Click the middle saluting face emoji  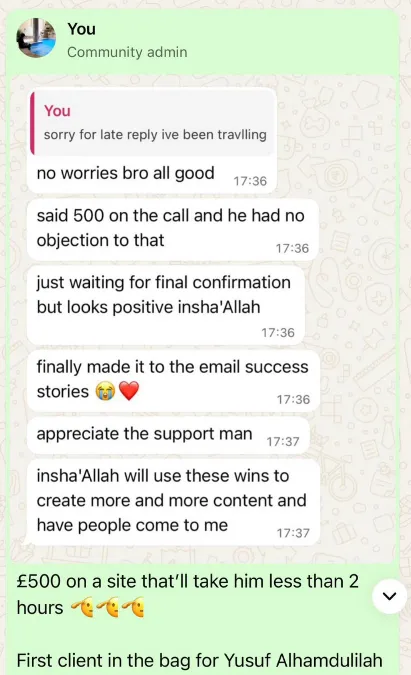(x=108, y=608)
